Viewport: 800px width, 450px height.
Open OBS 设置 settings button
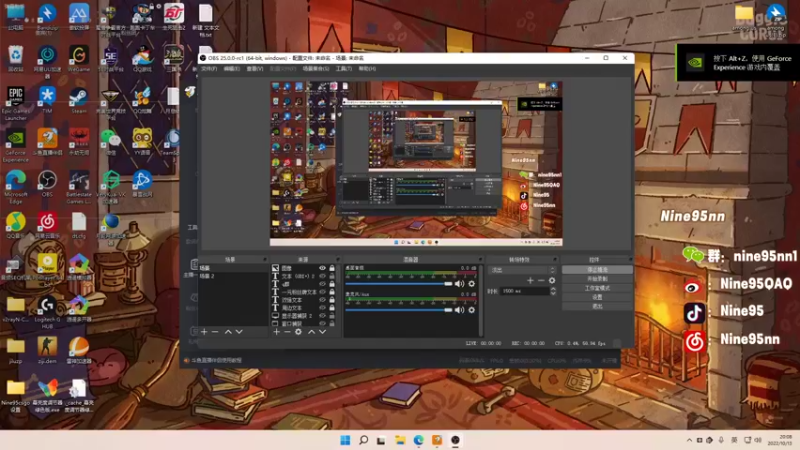[597, 297]
